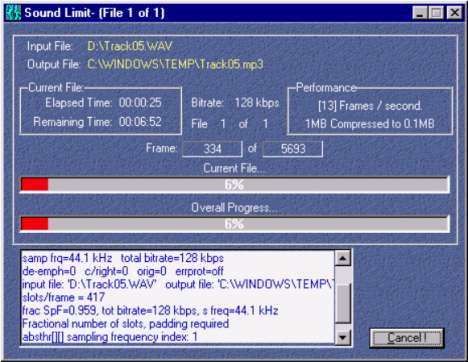
Task: Click log line 'slots/frame = 417'
Action: tap(63, 297)
